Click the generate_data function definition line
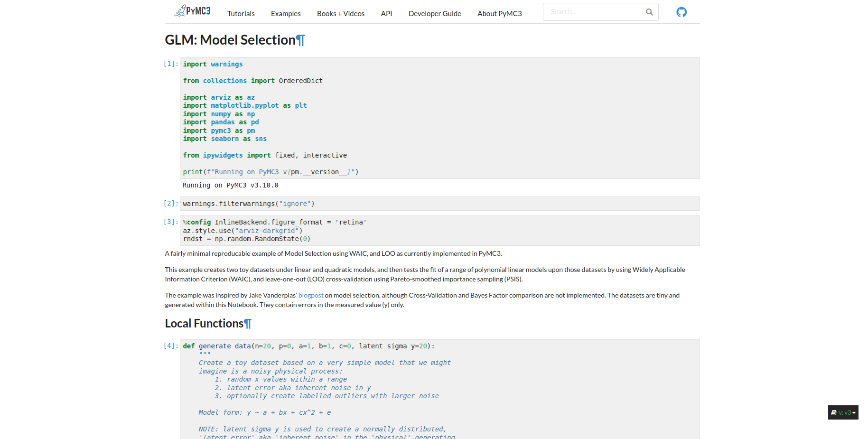The height and width of the screenshot is (439, 868). (x=308, y=346)
